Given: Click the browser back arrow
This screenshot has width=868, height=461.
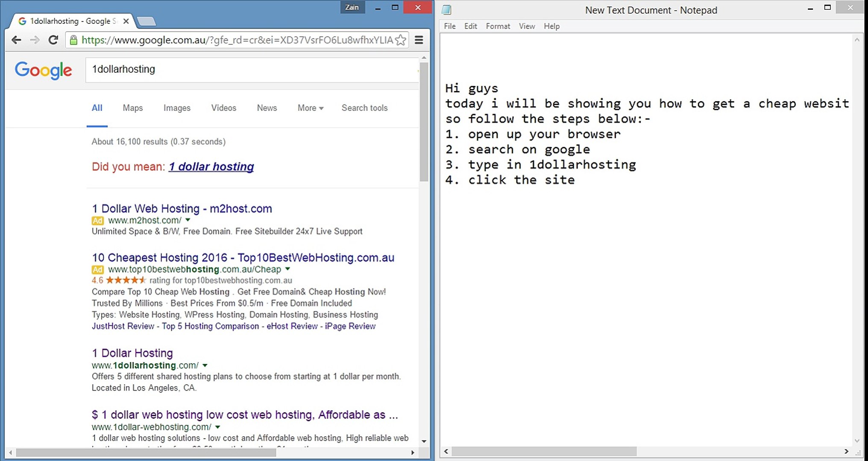Looking at the screenshot, I should 16,40.
